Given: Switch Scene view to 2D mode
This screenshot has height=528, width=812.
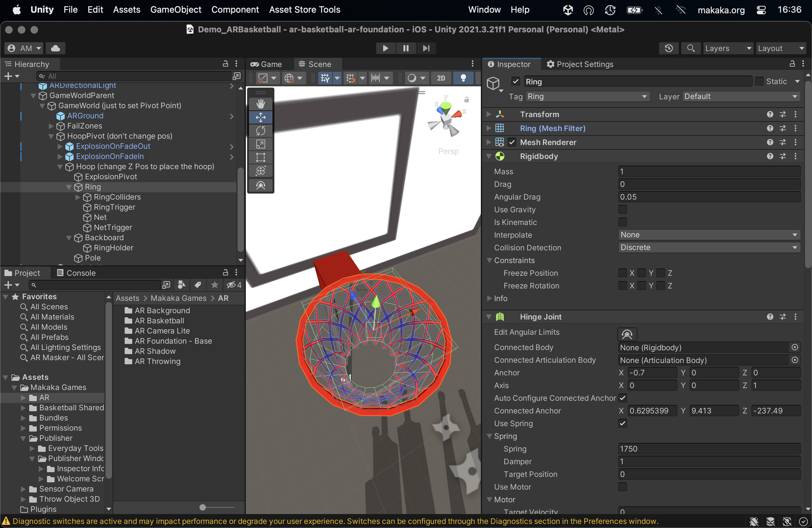Looking at the screenshot, I should pos(441,78).
